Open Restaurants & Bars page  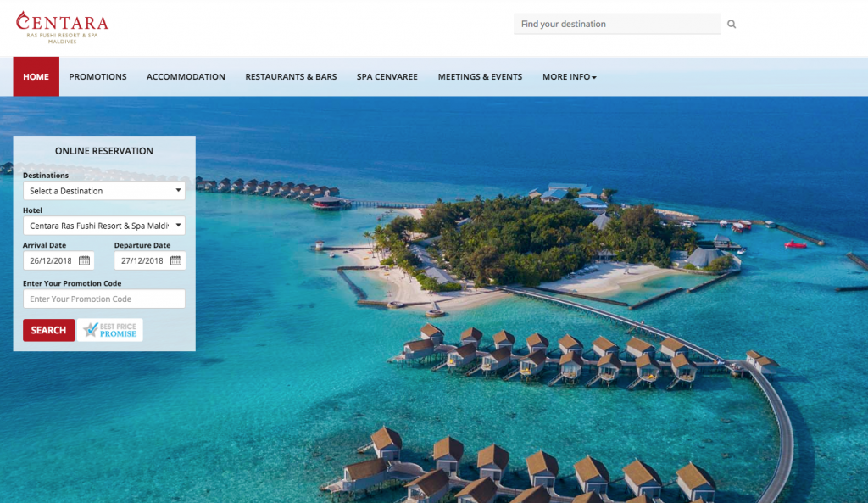tap(292, 77)
